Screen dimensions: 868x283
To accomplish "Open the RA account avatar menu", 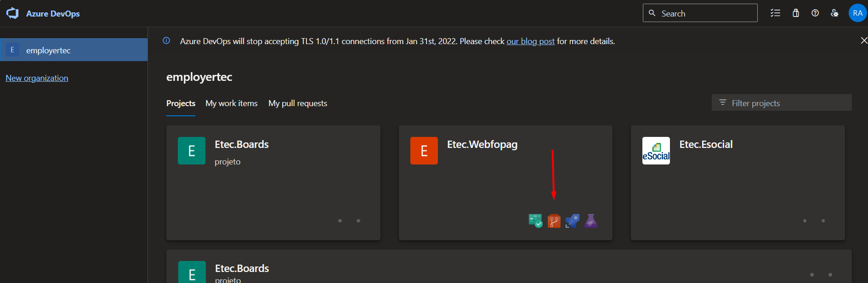I will click(x=857, y=13).
